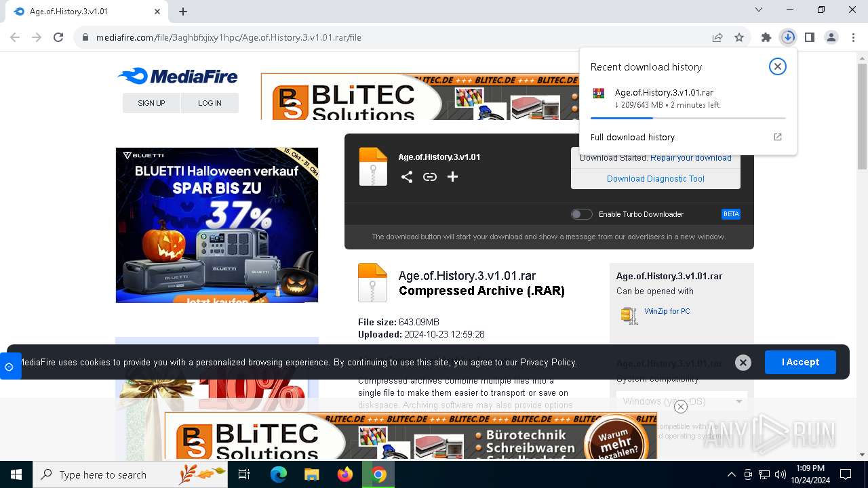
Task: Open File Explorer from taskbar
Action: 311,474
